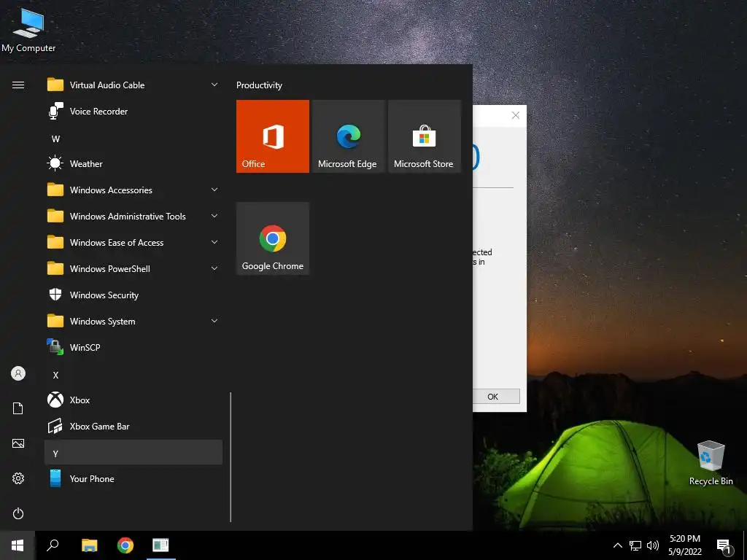Close the background dialog window
The image size is (747, 560).
(516, 115)
